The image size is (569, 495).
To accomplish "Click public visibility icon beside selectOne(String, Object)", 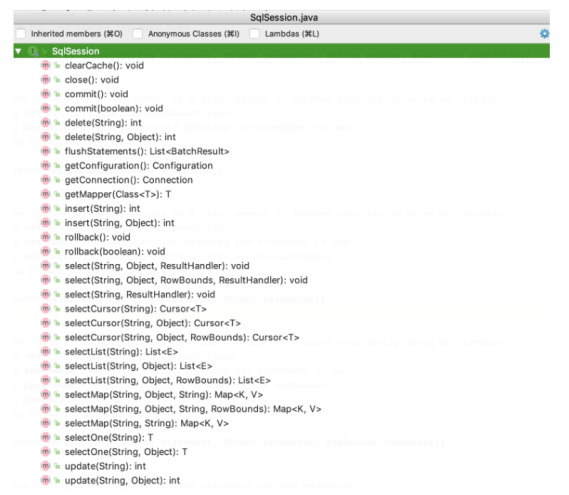I will click(x=57, y=451).
